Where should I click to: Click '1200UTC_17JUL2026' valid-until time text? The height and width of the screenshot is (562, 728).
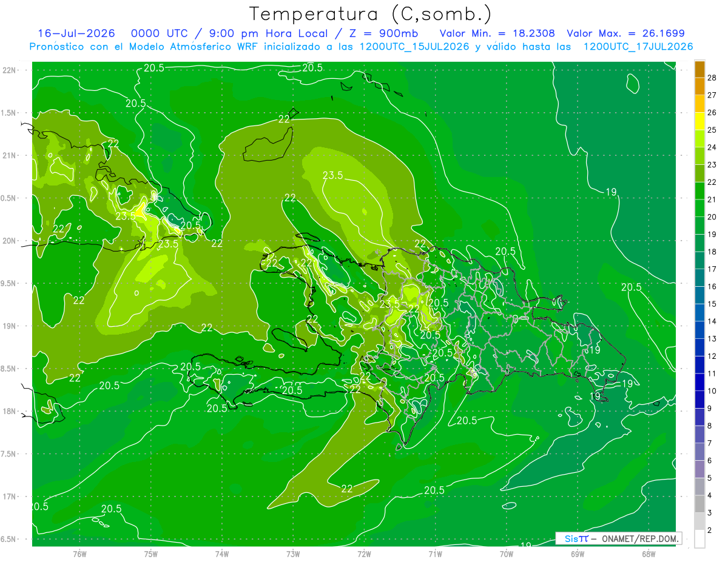pyautogui.click(x=638, y=47)
